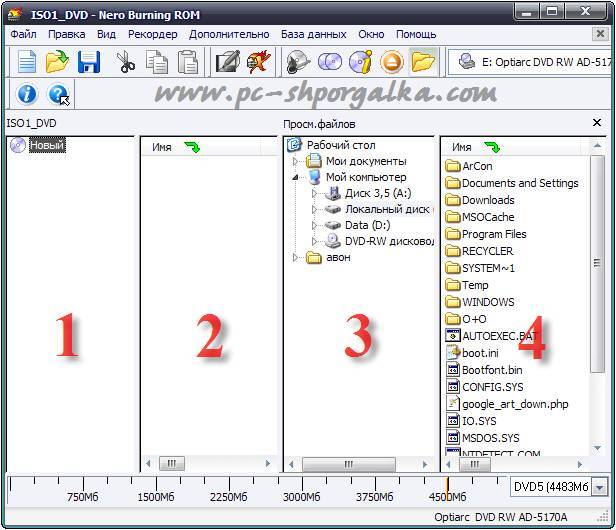The height and width of the screenshot is (530, 616).
Task: Click the 4500Мб capacity bar marker
Action: pyautogui.click(x=447, y=490)
